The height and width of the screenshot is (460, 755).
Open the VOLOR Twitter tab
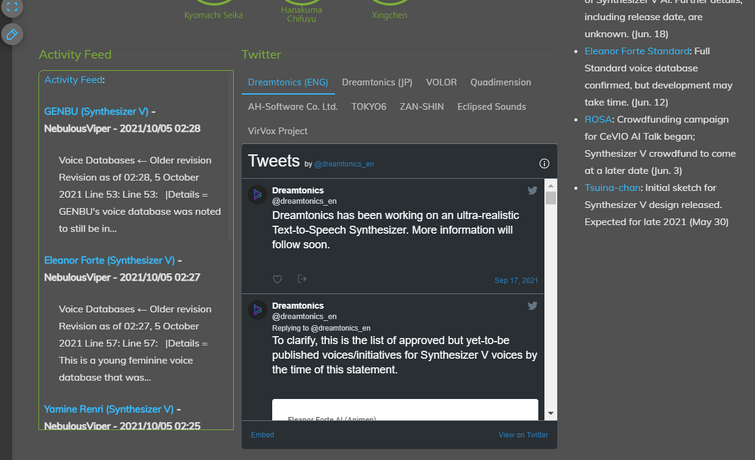pos(441,82)
